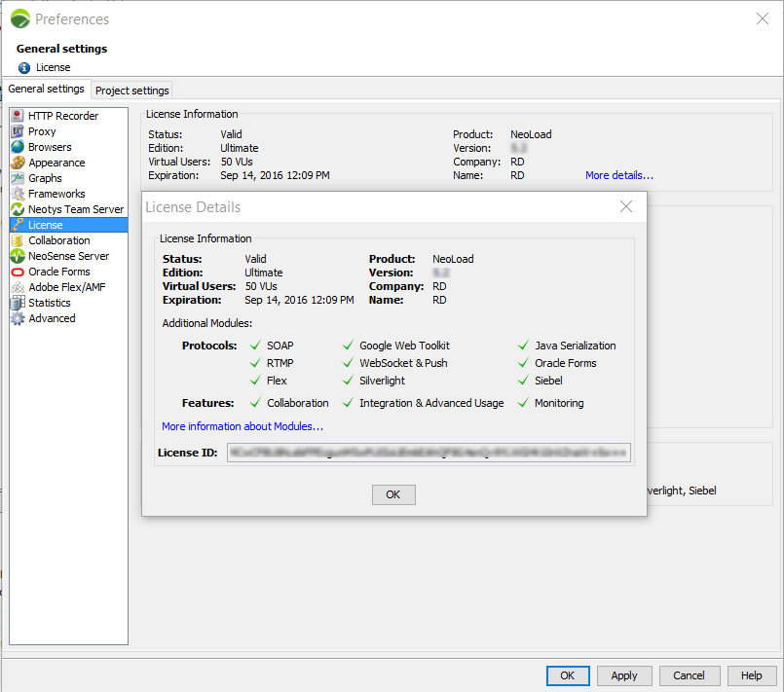Switch to the General settings tab
The height and width of the screenshot is (692, 784).
[x=46, y=90]
